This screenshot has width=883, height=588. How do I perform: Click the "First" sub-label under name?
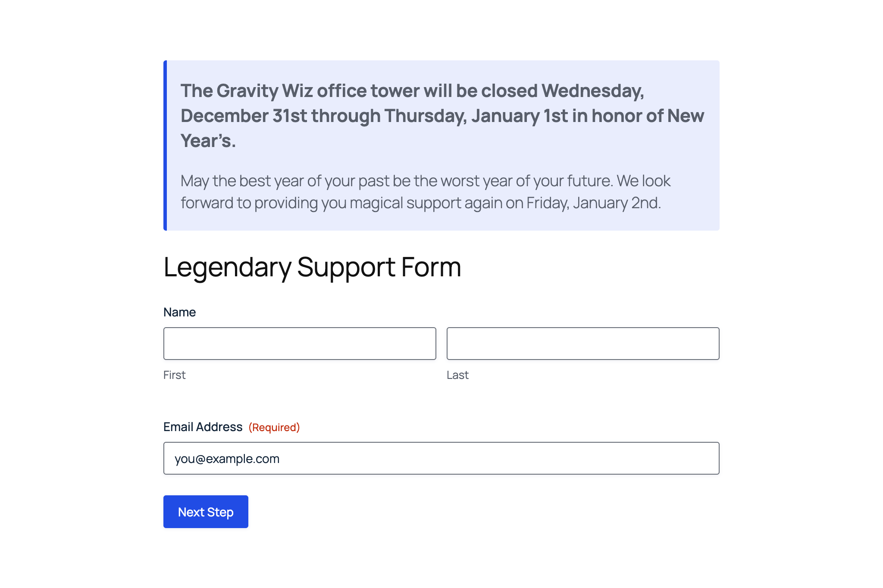(174, 375)
